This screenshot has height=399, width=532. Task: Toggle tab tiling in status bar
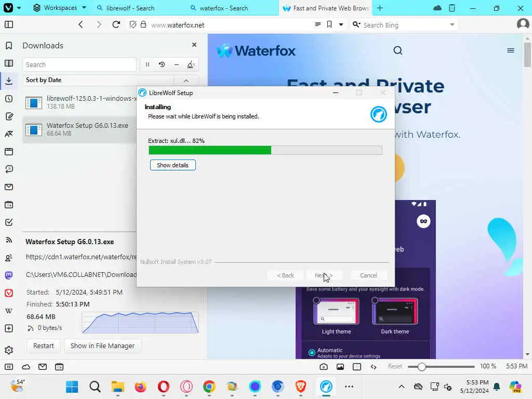[x=356, y=367]
